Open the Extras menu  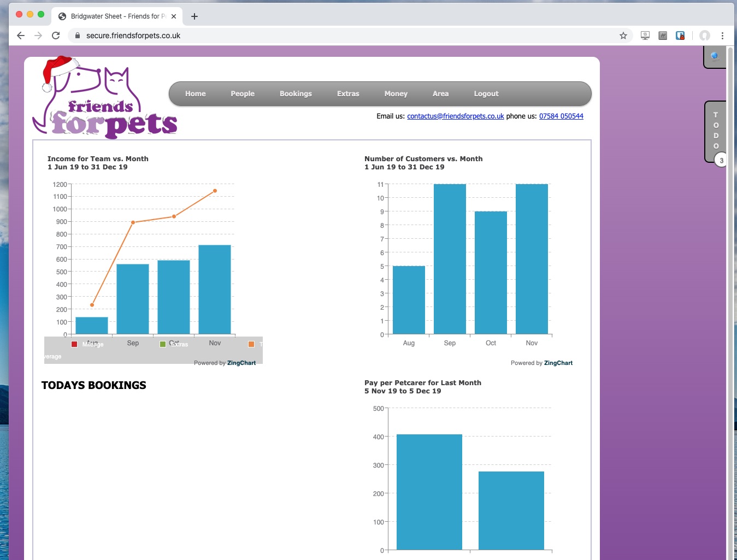[348, 94]
